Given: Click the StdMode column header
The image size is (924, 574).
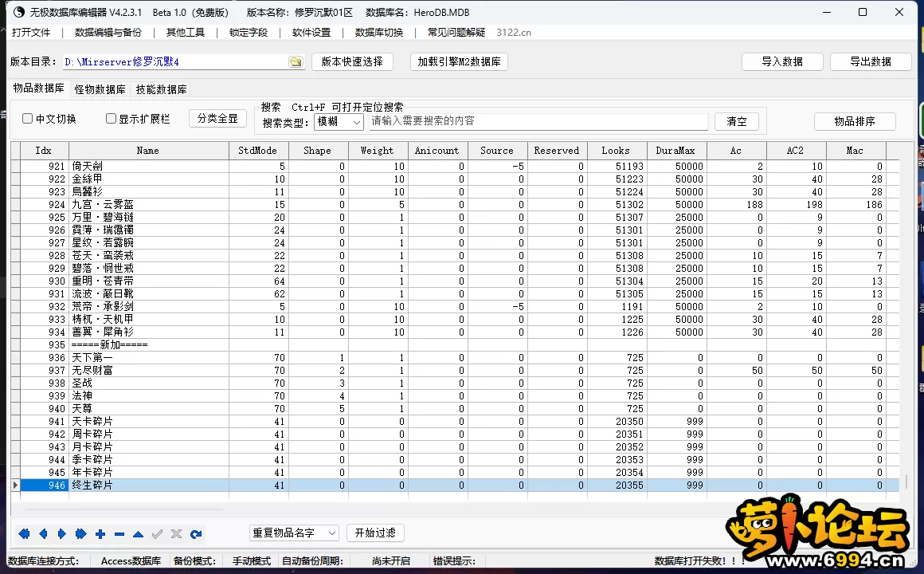Looking at the screenshot, I should (259, 151).
